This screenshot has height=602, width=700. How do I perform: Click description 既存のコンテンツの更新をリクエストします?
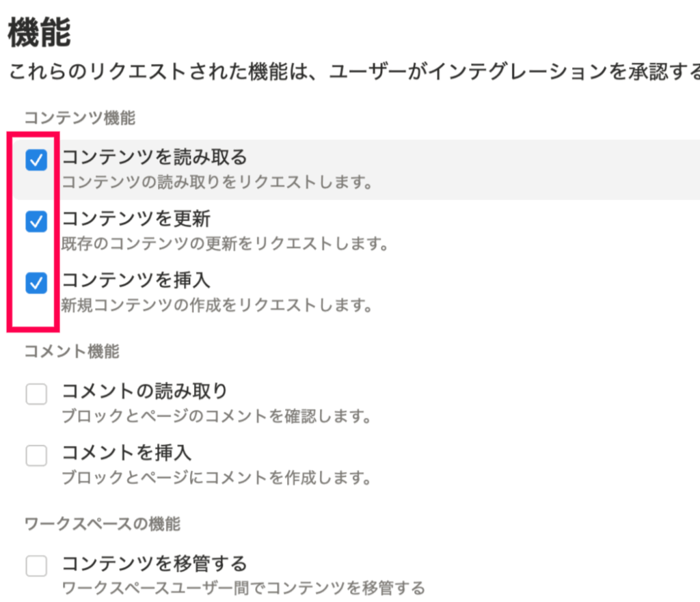225,243
